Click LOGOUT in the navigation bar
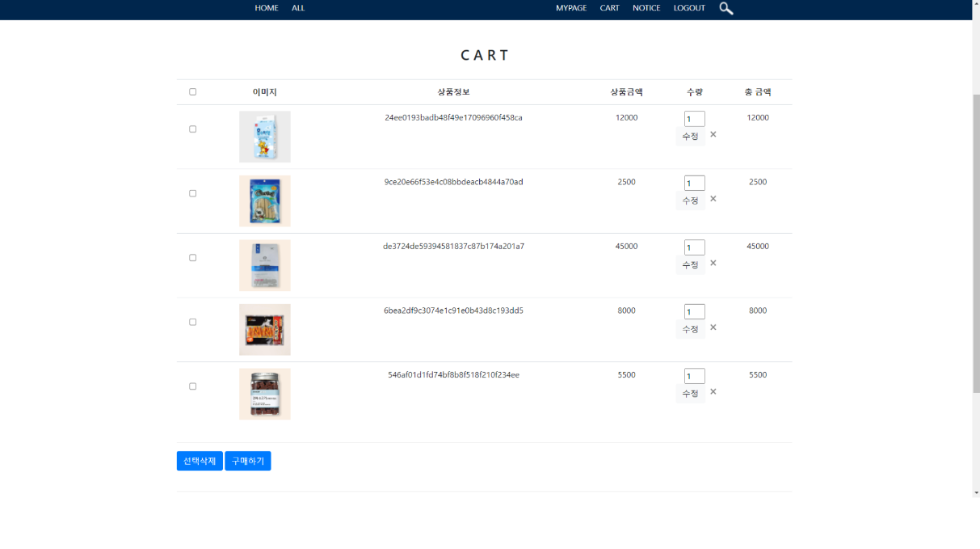Viewport: 980px width, 549px height. coord(689,8)
